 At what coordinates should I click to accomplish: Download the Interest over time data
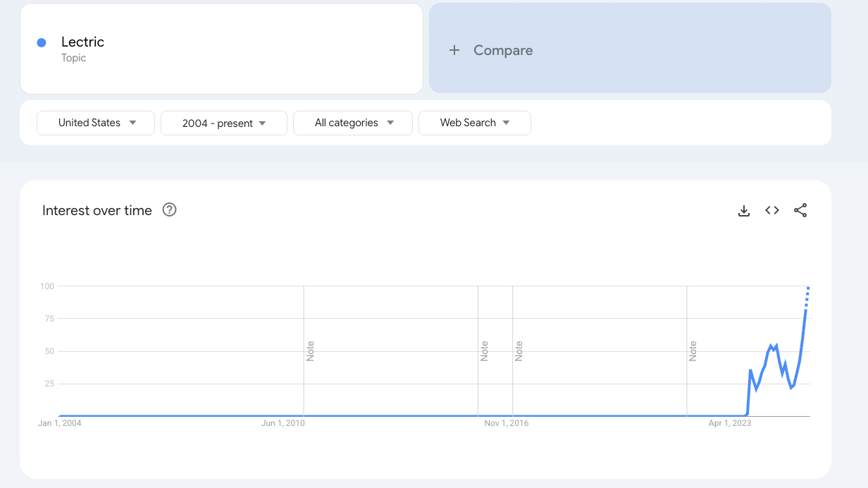(x=744, y=210)
